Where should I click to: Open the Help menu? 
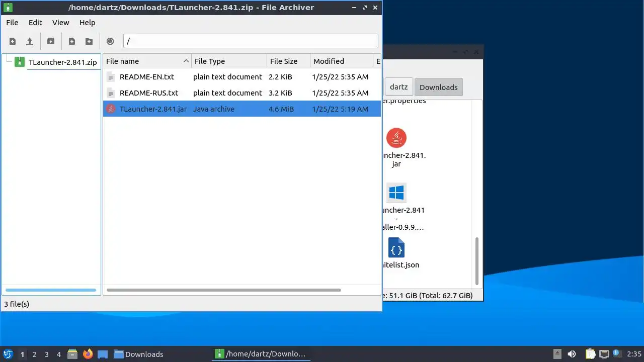[x=87, y=23]
